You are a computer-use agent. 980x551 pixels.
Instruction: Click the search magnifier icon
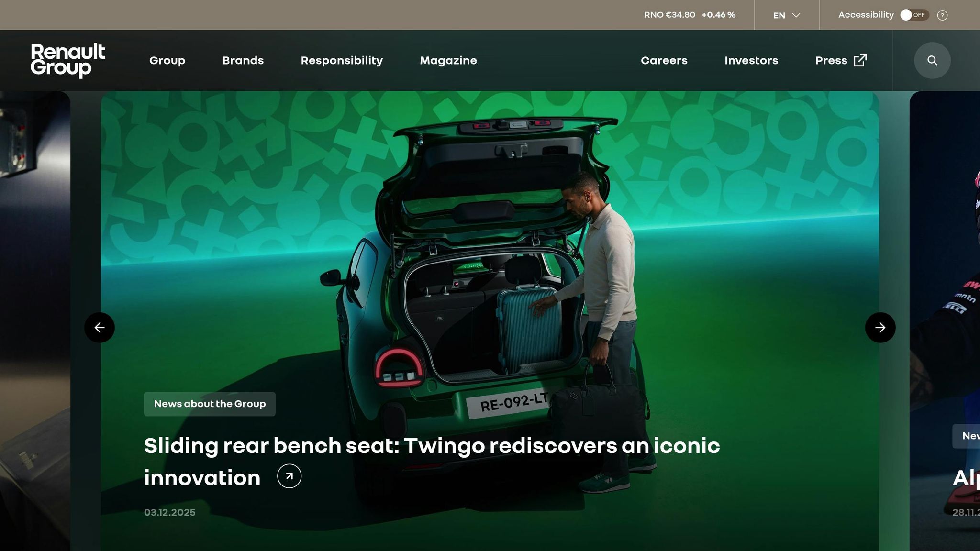[932, 60]
